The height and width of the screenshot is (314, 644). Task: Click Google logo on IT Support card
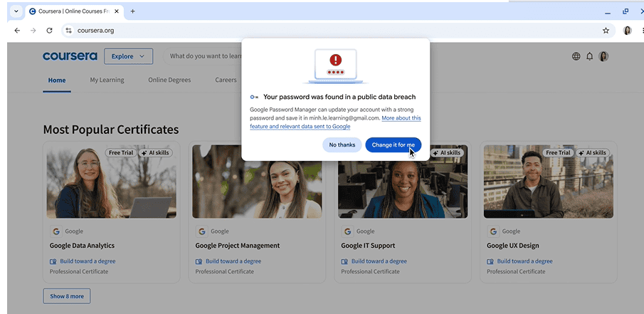[x=347, y=231]
